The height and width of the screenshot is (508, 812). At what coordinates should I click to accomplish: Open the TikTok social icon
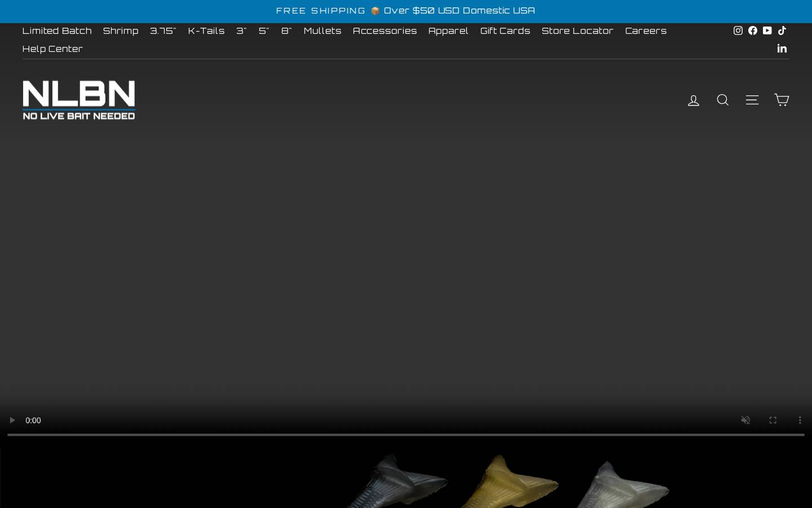coord(782,30)
